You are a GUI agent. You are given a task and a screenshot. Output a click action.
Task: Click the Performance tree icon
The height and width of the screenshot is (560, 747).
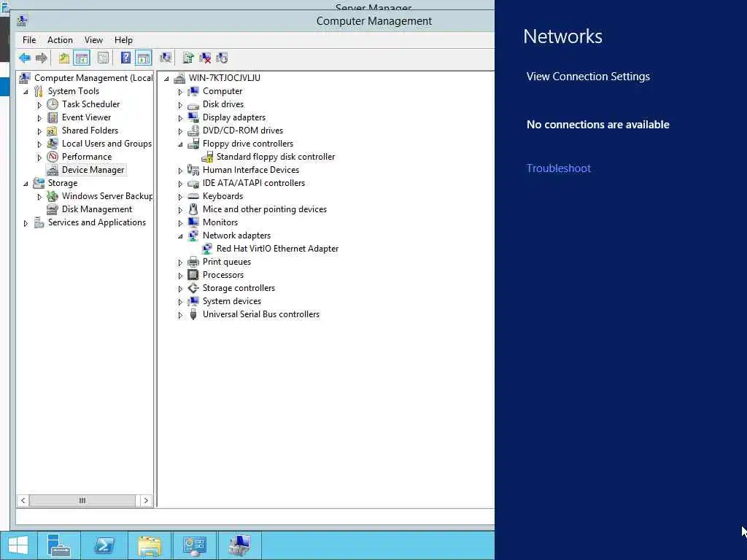tap(53, 157)
